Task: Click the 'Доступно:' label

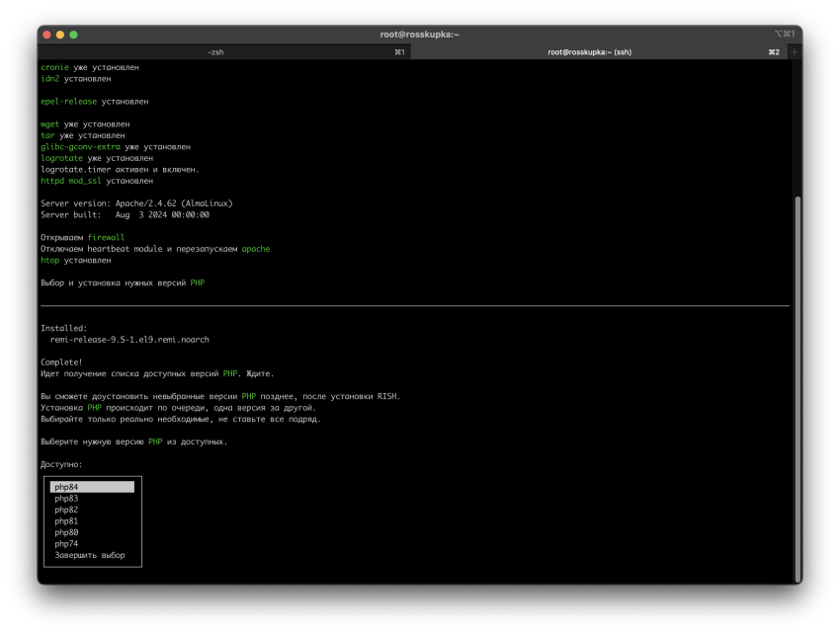Action: (x=61, y=464)
